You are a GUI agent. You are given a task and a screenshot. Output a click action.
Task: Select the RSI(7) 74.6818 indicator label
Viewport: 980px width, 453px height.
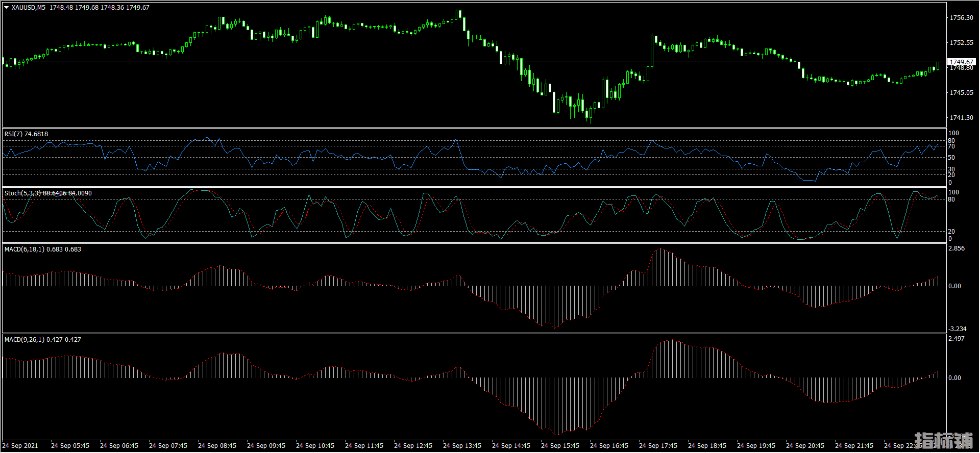(26, 134)
